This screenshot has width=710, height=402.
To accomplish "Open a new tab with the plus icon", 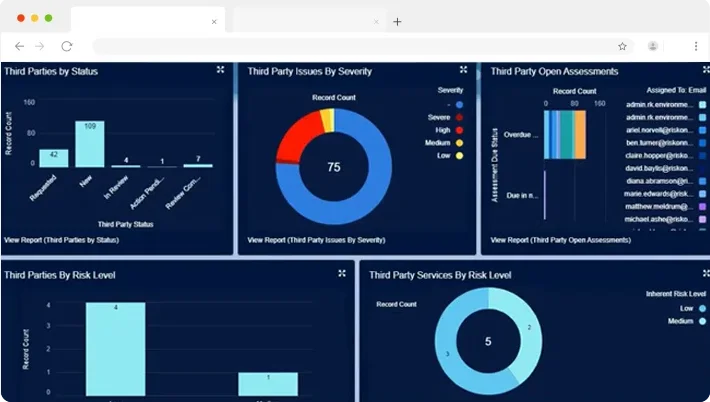I will click(397, 21).
